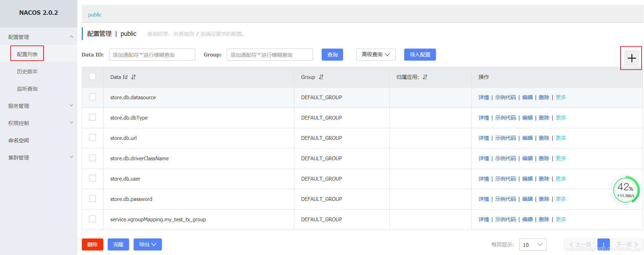Open 更多 for store.db.datasource
The image size is (644, 255).
(561, 98)
